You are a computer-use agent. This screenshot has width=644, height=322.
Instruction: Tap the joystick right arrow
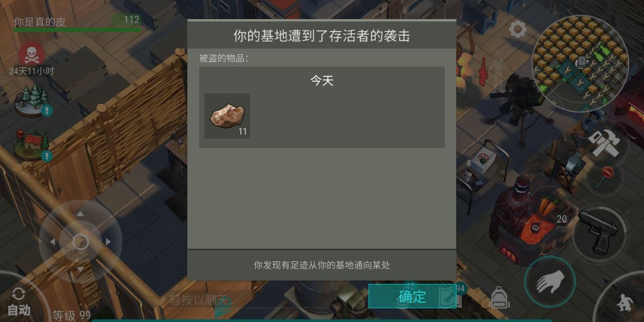point(109,242)
